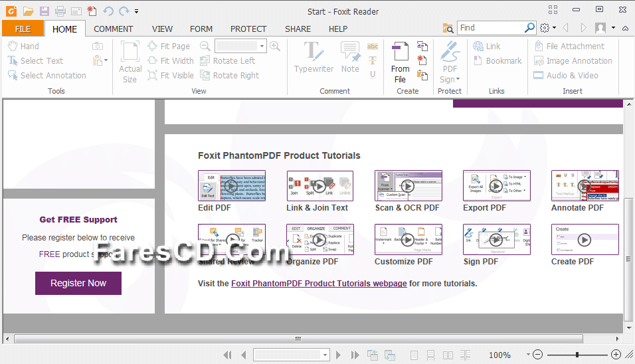The width and height of the screenshot is (635, 364).
Task: Click the vertical scrollbar thumb
Action: coord(628,259)
